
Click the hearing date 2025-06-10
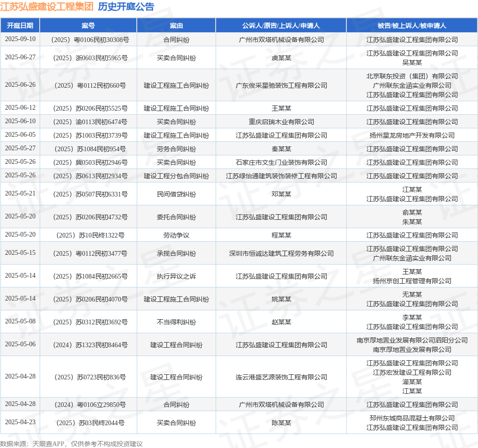coord(20,121)
